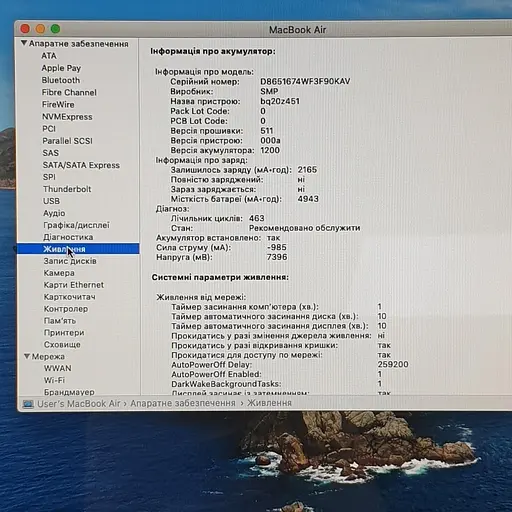Open WWAN under Мережа
The height and width of the screenshot is (512, 512).
click(x=58, y=368)
